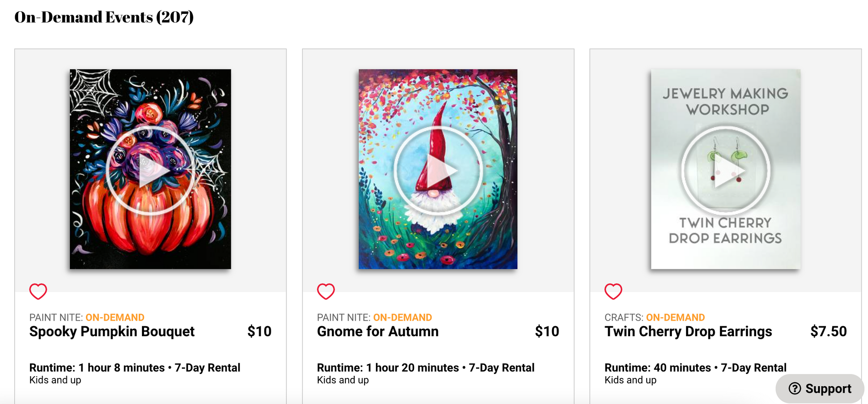The image size is (868, 404).
Task: Toggle favorite on the pumpkin painting card
Action: tap(39, 291)
